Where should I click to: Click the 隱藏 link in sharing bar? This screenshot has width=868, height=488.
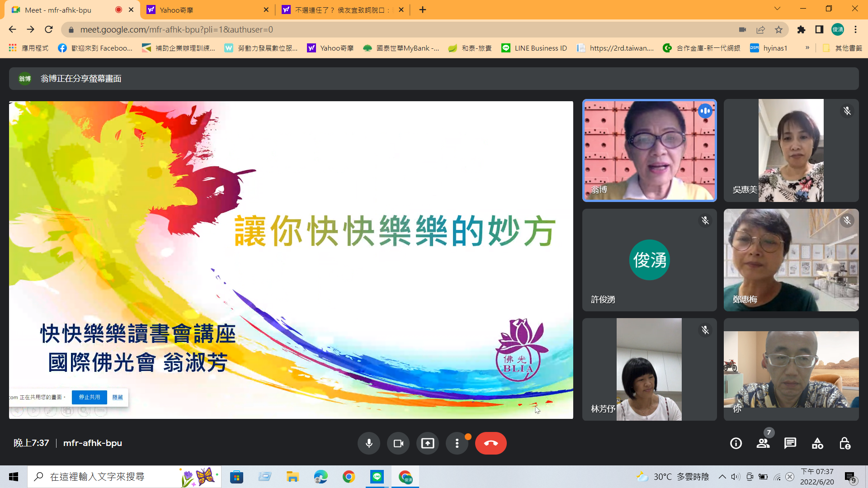coord(118,397)
